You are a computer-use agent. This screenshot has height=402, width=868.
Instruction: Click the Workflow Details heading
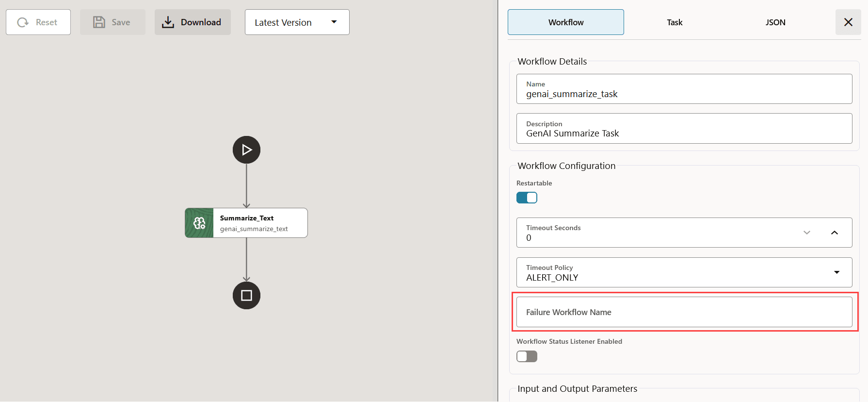coord(552,62)
